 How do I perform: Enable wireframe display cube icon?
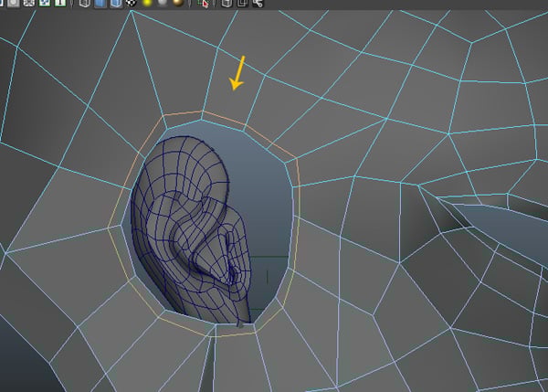point(83,4)
